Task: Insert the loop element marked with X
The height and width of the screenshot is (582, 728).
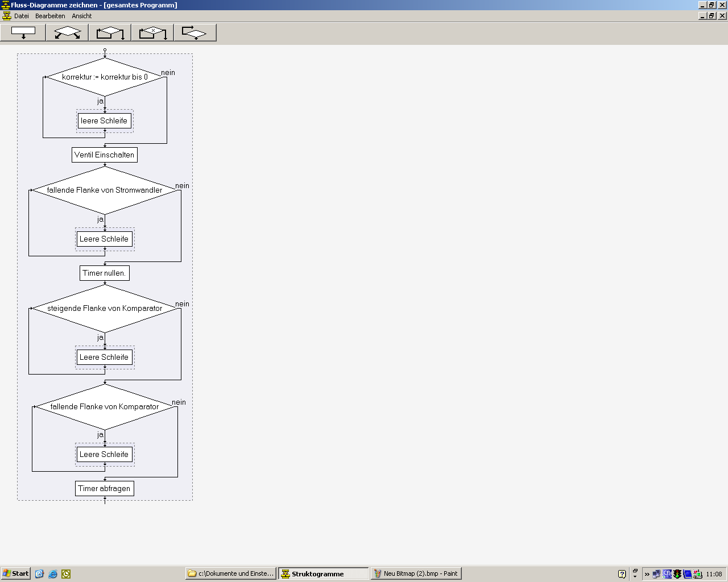Action: click(152, 32)
